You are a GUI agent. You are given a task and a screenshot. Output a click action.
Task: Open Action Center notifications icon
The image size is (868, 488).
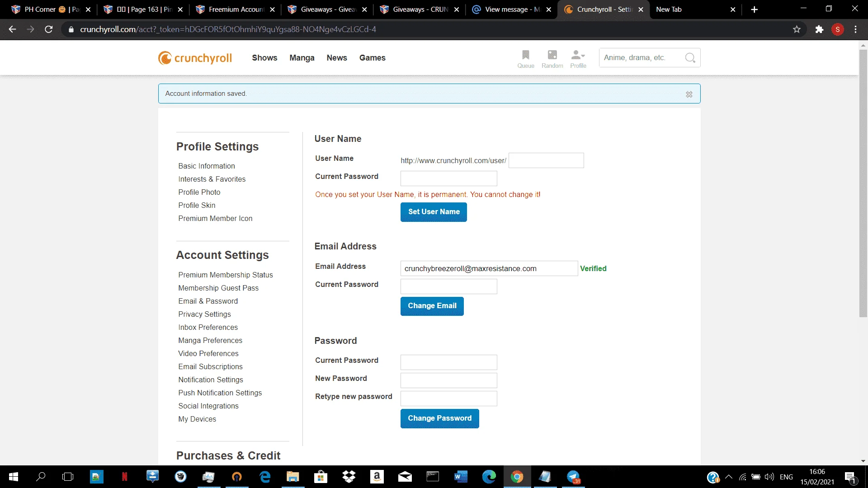(850, 477)
